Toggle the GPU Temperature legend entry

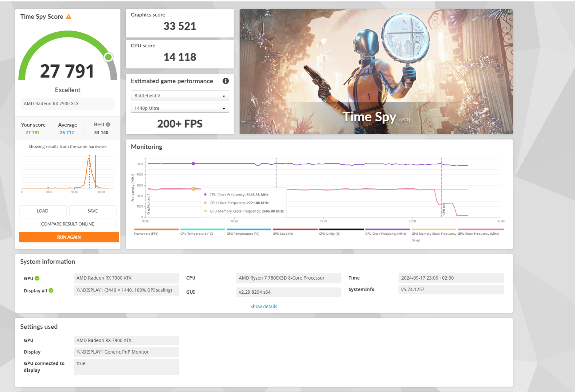[249, 232]
